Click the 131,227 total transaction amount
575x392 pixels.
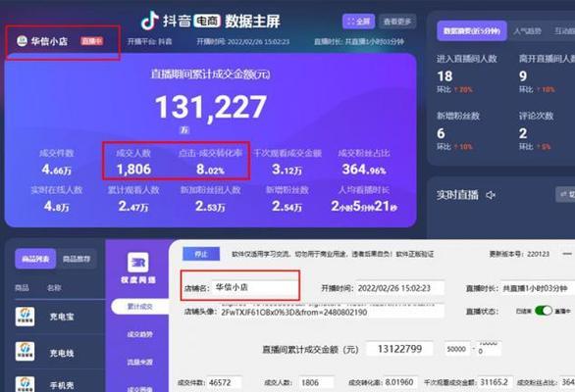point(211,107)
